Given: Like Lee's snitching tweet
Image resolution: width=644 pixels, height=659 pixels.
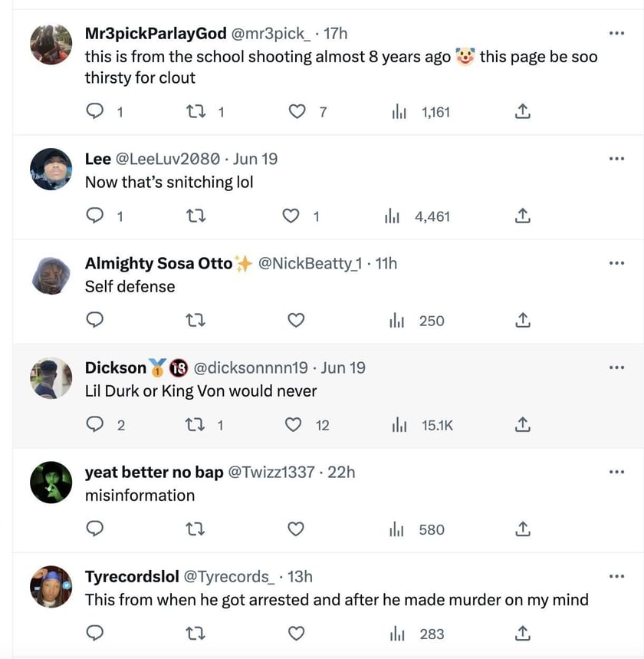Looking at the screenshot, I should [292, 216].
